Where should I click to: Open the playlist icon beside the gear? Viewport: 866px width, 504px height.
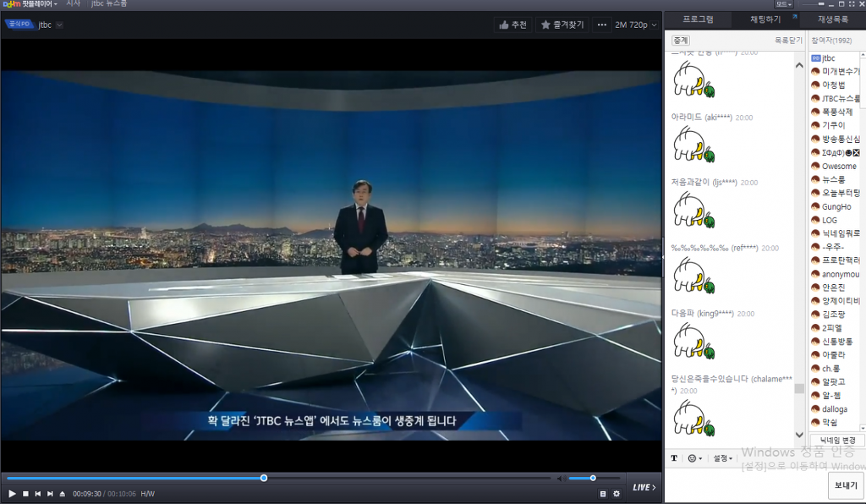pos(602,494)
